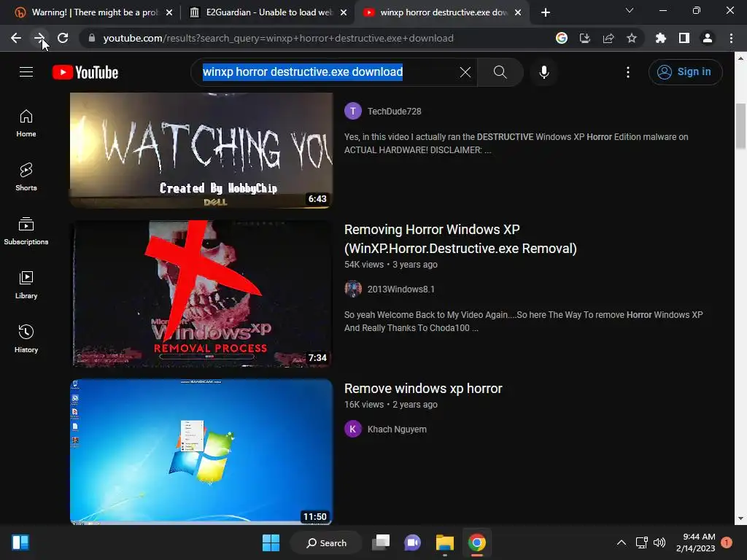This screenshot has width=747, height=560.
Task: Search with your voice microphone
Action: 544,72
